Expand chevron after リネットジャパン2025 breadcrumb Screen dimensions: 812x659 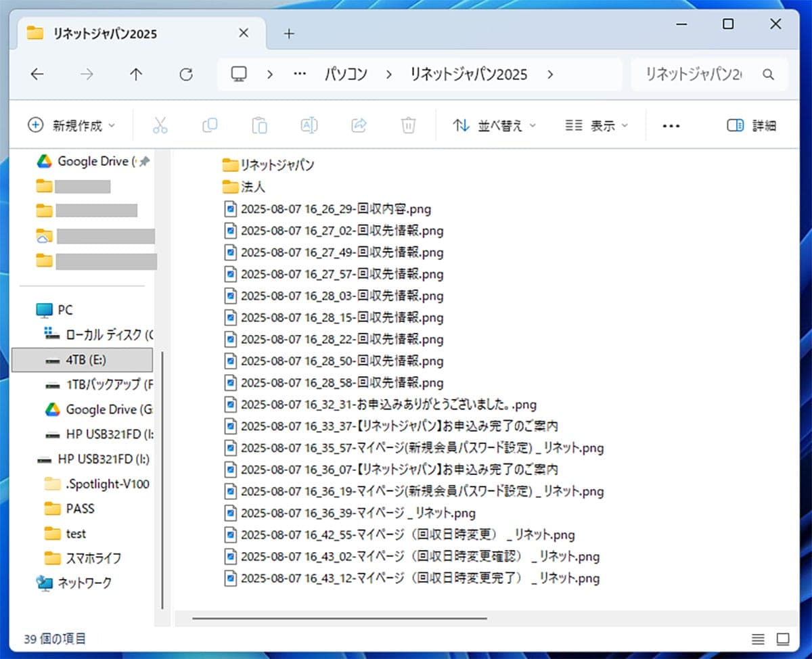coord(550,74)
